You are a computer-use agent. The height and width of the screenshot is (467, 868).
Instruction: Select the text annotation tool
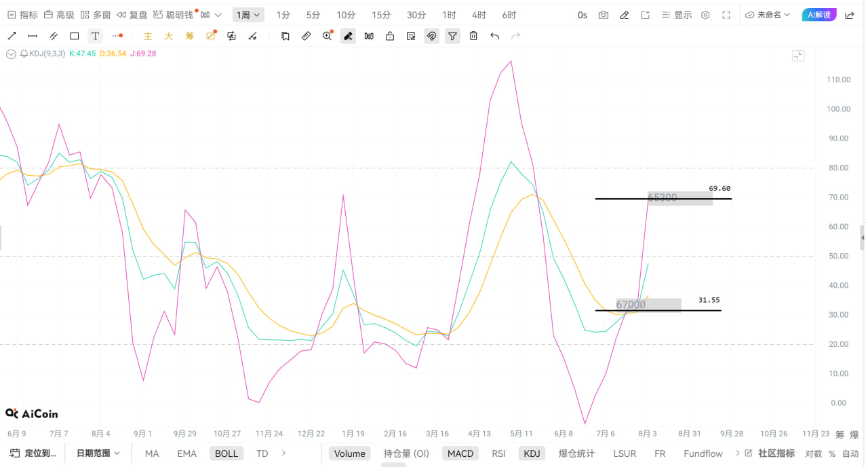point(96,36)
